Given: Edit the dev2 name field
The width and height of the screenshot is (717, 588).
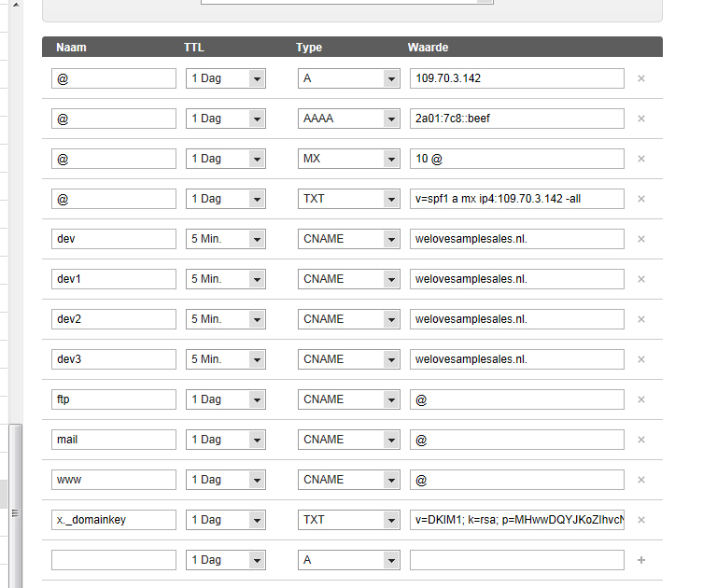Looking at the screenshot, I should point(114,319).
